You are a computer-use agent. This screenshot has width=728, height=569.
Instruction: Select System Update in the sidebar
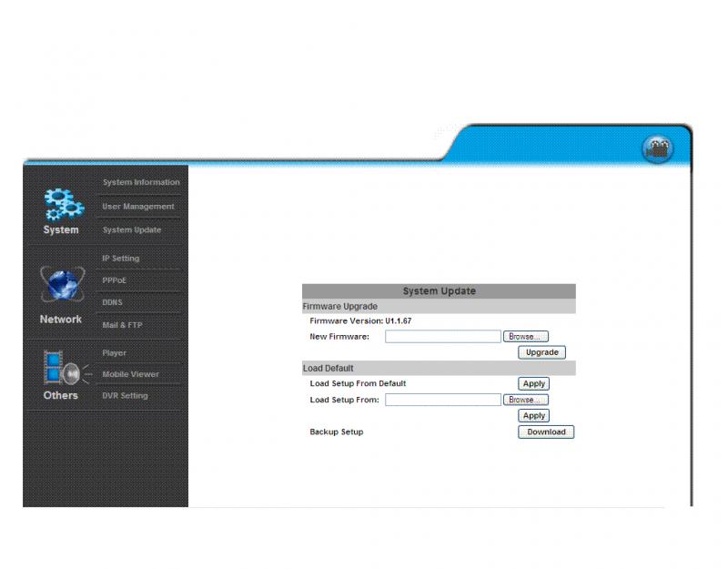[132, 230]
